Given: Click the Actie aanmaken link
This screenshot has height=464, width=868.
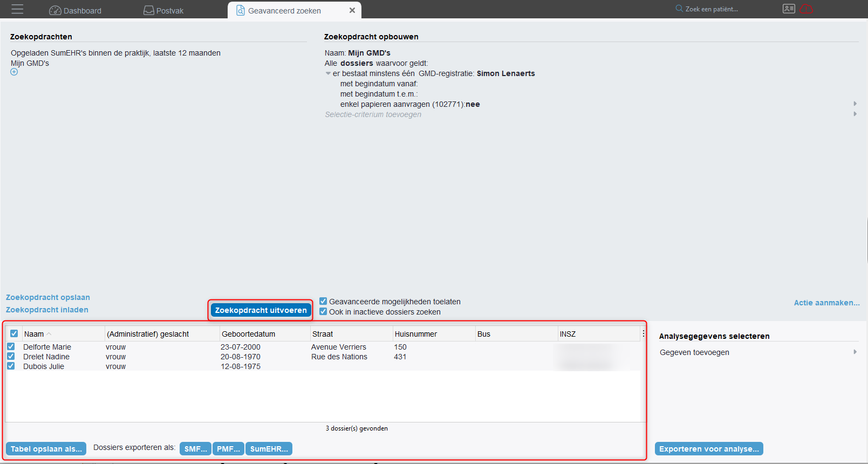Looking at the screenshot, I should pyautogui.click(x=826, y=303).
